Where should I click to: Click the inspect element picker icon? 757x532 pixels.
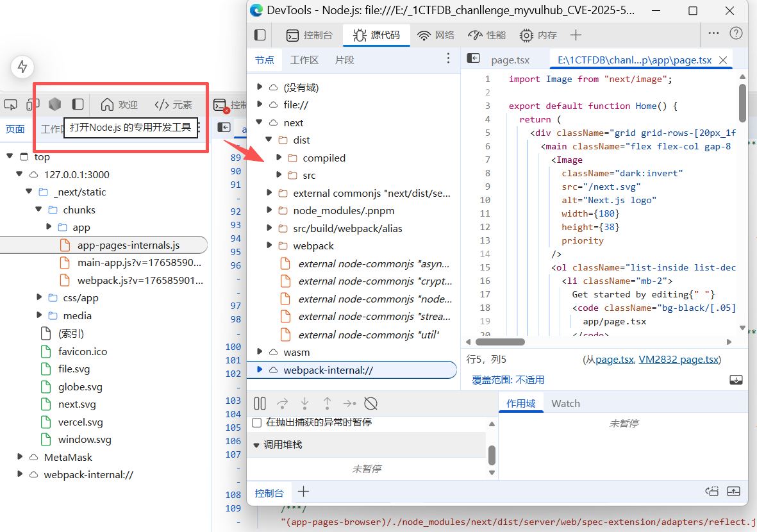10,104
